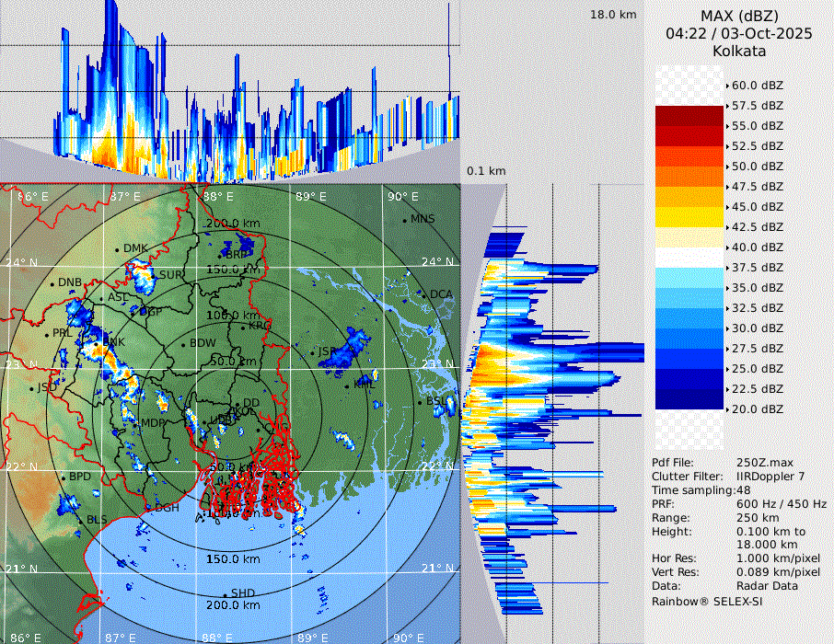Click the dark red legend swatch below 57.5 dBZ
The image size is (834, 644).
(x=689, y=116)
